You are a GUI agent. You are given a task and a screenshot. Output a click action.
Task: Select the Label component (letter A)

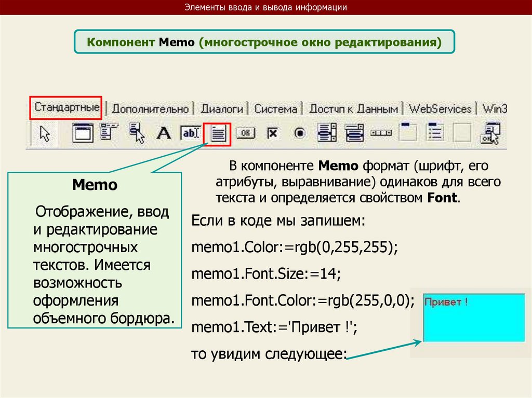164,133
